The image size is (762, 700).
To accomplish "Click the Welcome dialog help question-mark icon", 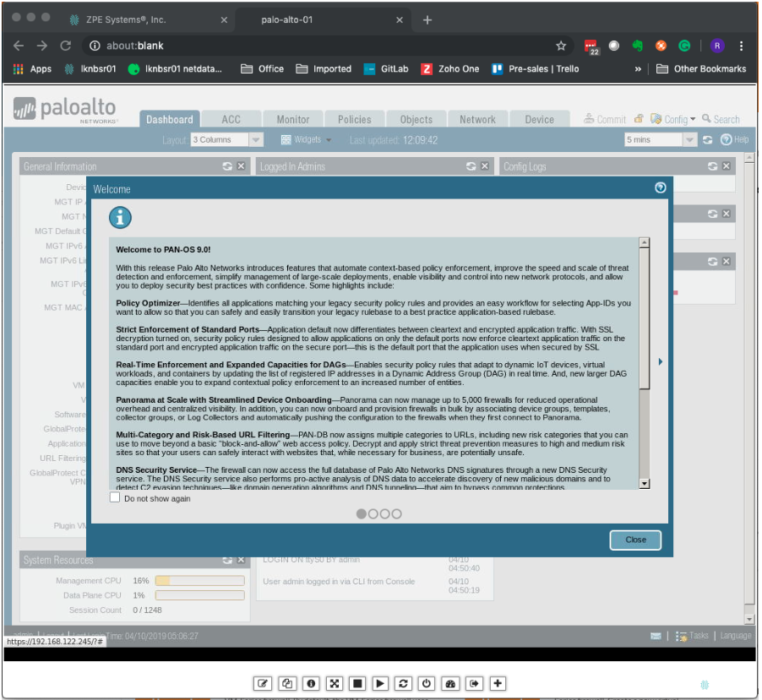I will [660, 187].
